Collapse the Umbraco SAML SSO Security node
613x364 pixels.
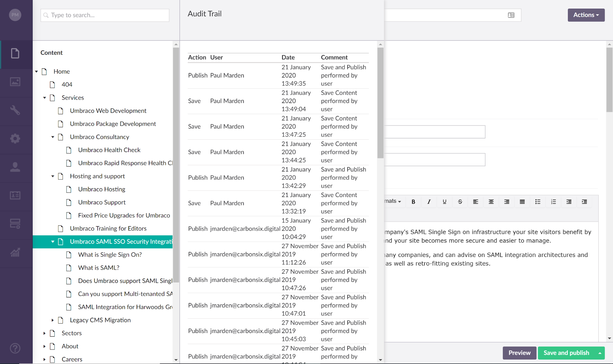coord(53,242)
